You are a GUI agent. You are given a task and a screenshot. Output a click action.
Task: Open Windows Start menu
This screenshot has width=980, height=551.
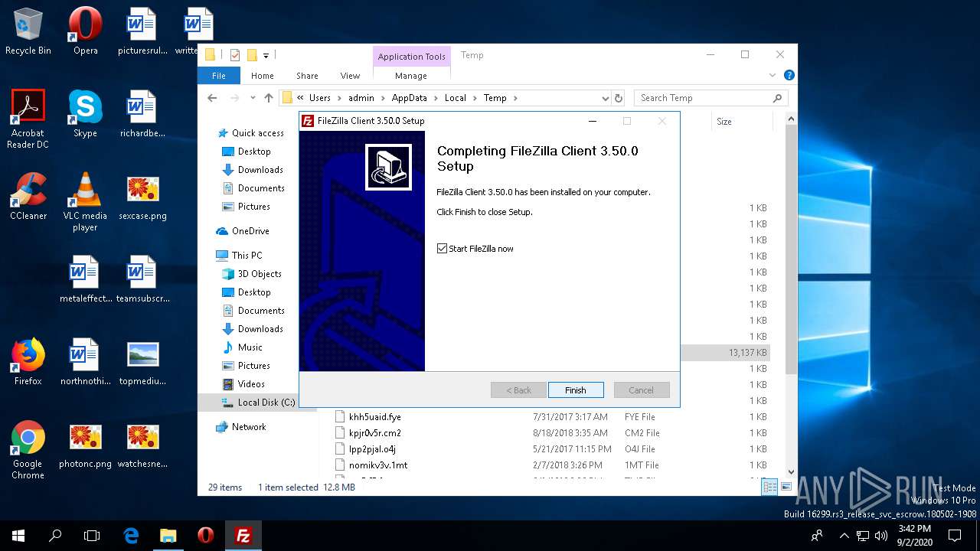(x=18, y=536)
